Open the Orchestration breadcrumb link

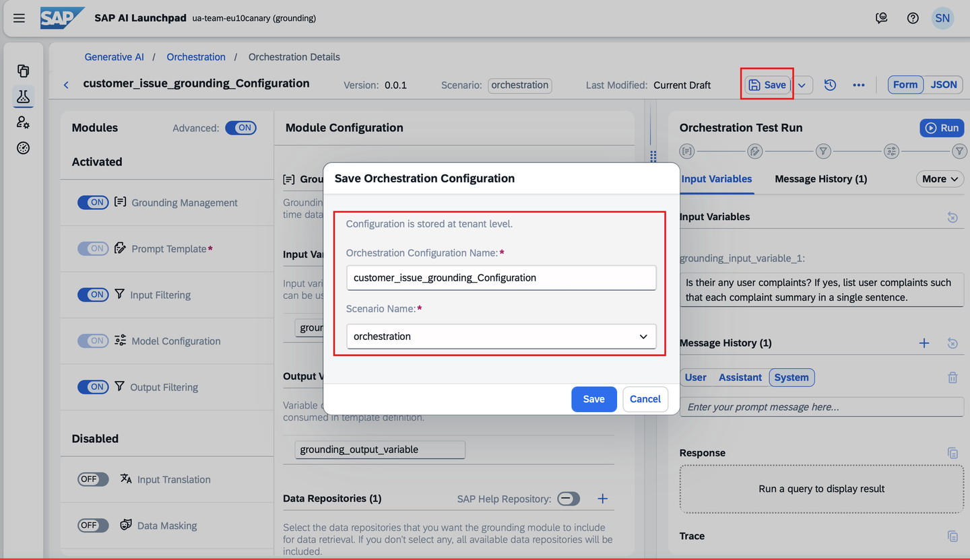coord(196,57)
